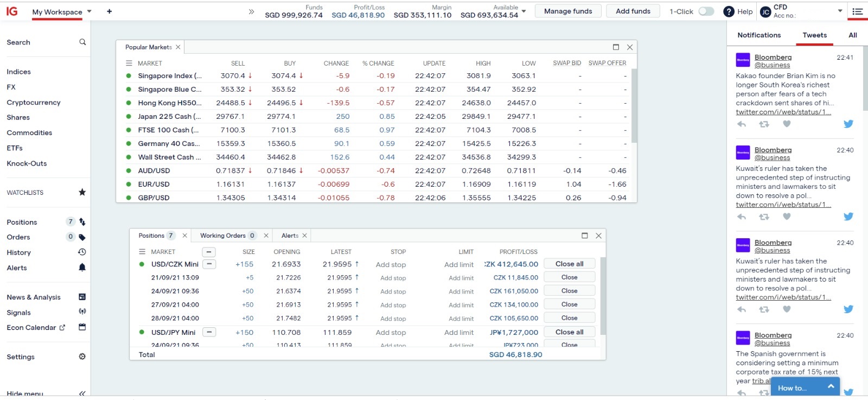Image resolution: width=868 pixels, height=400 pixels.
Task: Click Popular Markets panel scrollbar
Action: click(634, 106)
